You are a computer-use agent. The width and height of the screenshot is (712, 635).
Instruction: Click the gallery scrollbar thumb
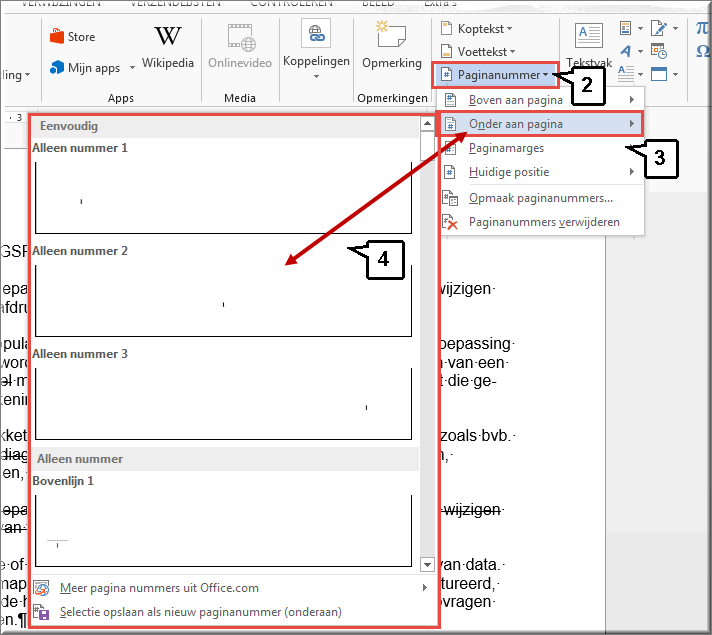tap(427, 145)
